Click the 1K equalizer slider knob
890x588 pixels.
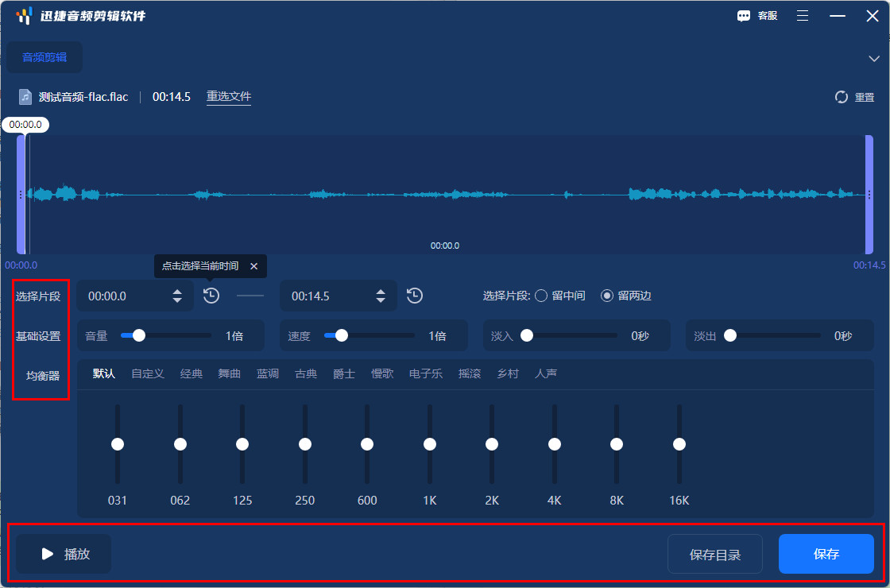[430, 444]
